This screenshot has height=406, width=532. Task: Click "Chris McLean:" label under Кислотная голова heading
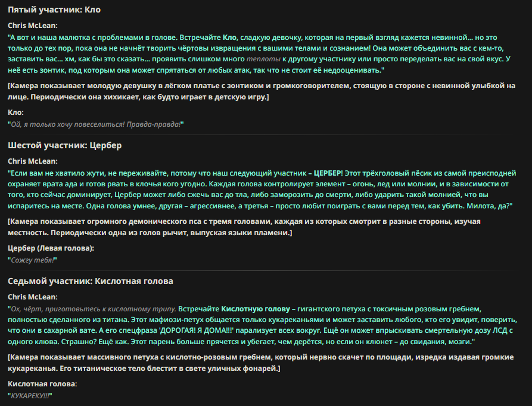pos(33,297)
